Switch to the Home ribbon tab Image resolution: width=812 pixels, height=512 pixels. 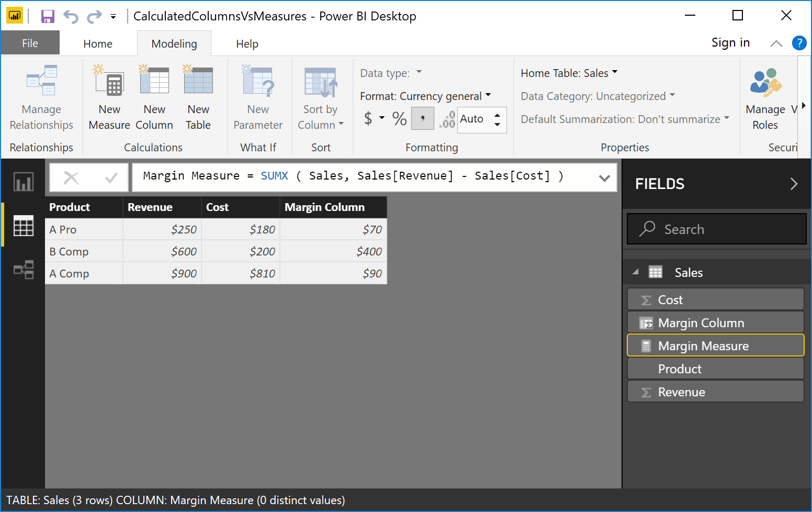(98, 44)
